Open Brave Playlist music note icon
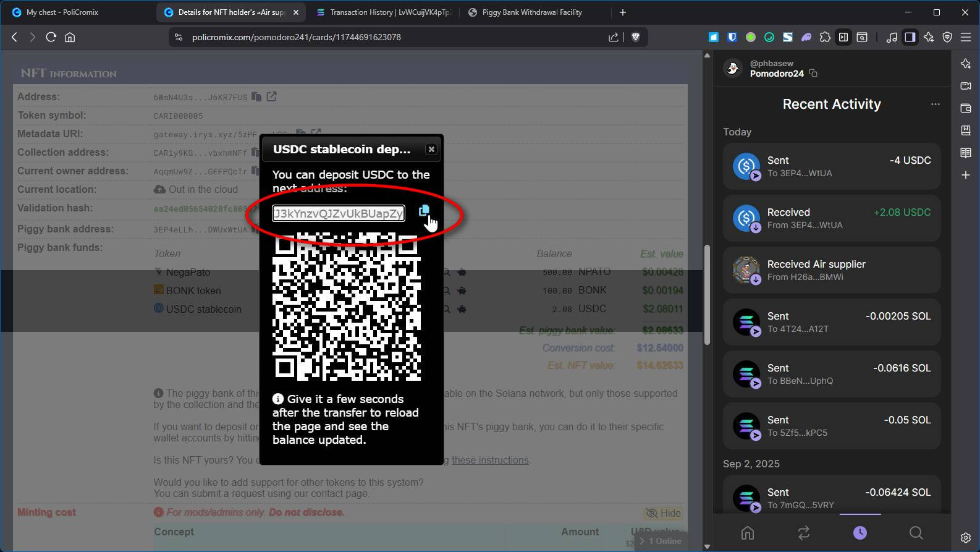 892,37
